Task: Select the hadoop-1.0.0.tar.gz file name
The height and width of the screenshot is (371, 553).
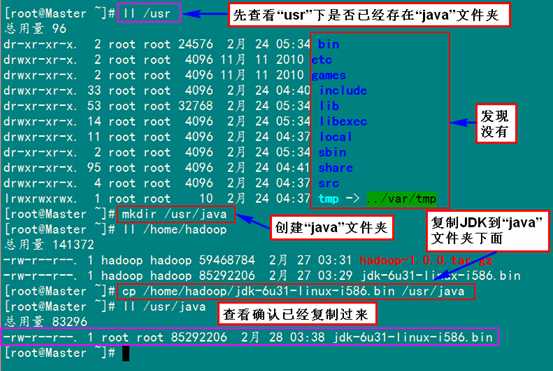Action: click(x=426, y=260)
